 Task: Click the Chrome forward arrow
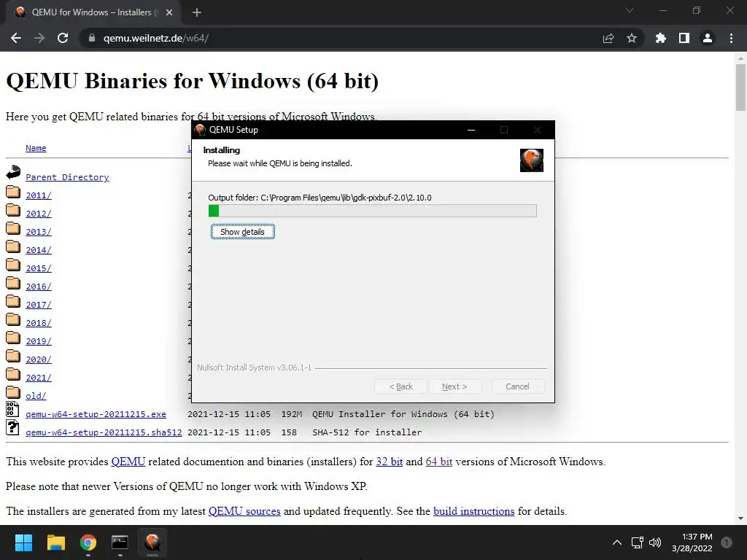(x=39, y=38)
